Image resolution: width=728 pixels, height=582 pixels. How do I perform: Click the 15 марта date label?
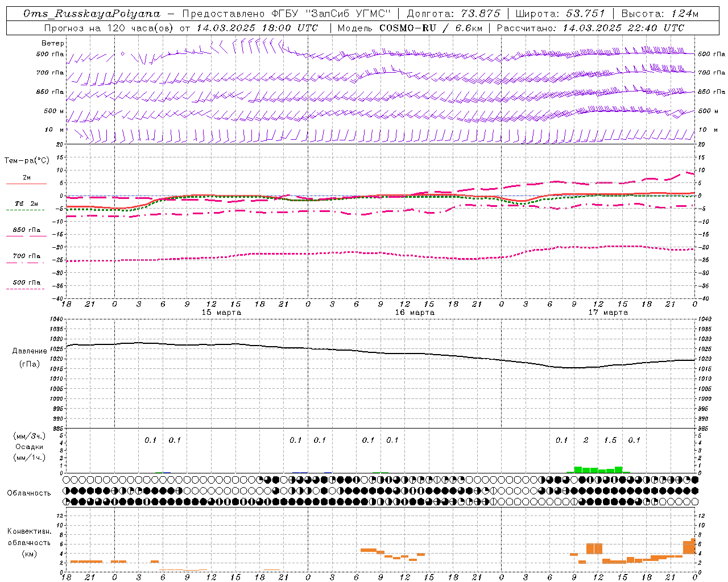tap(221, 313)
